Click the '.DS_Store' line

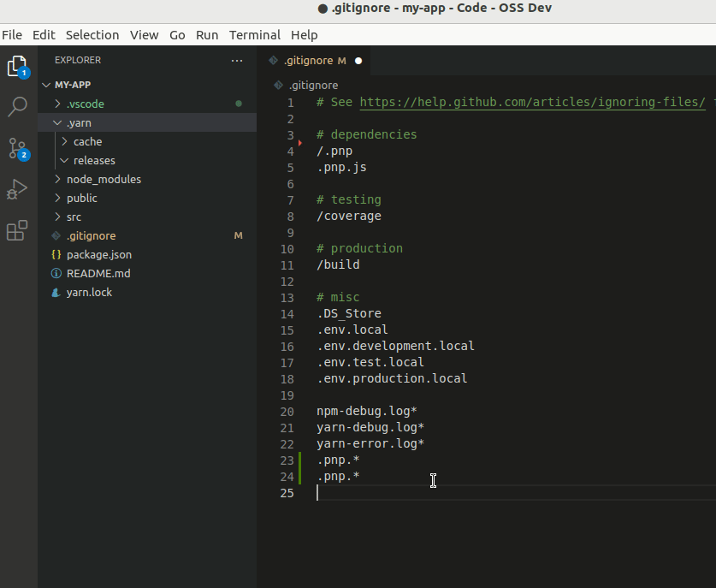pyautogui.click(x=349, y=313)
